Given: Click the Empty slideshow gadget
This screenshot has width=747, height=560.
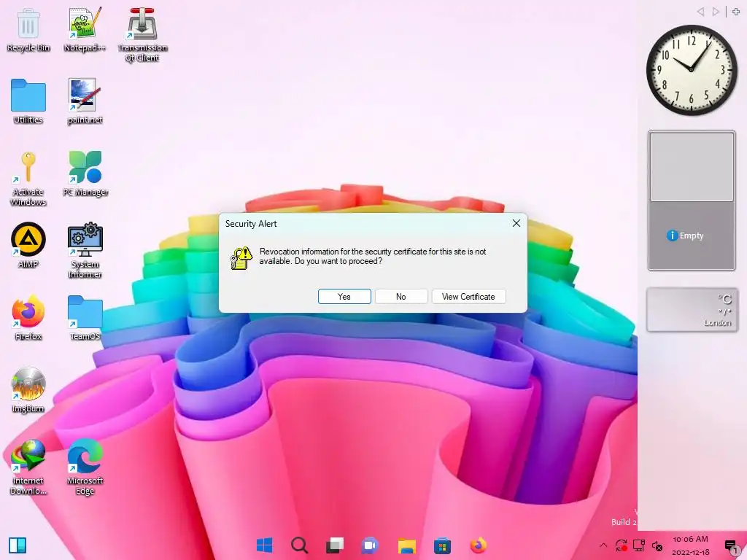Looking at the screenshot, I should click(x=692, y=201).
